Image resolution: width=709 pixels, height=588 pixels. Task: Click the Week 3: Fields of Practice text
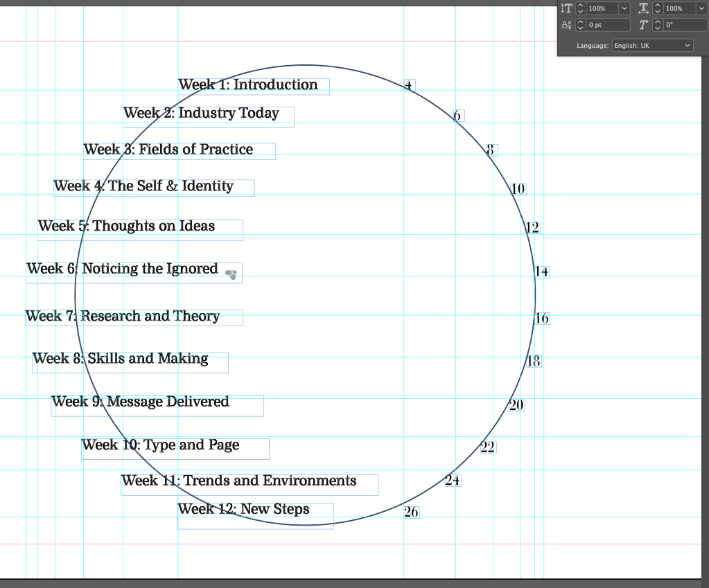click(x=168, y=150)
